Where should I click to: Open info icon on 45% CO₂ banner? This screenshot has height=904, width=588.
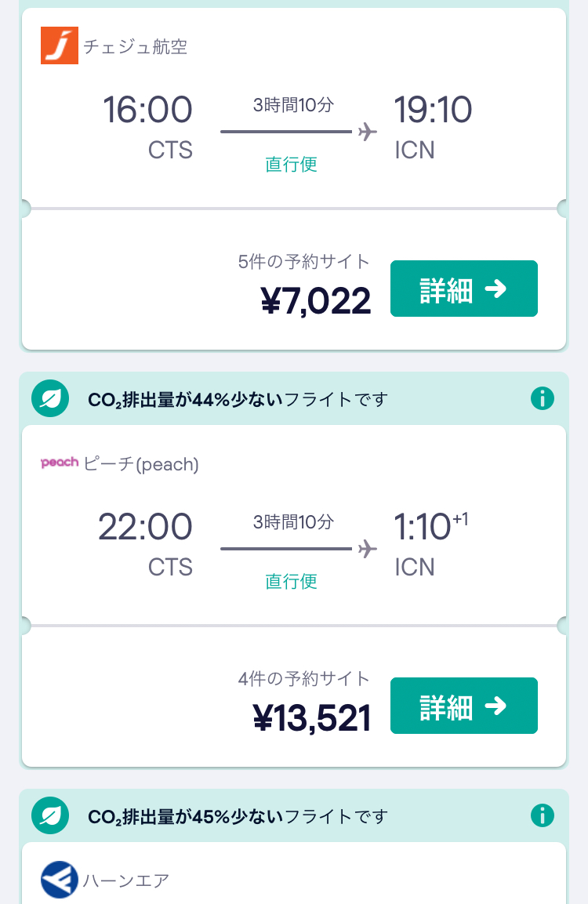(x=542, y=815)
